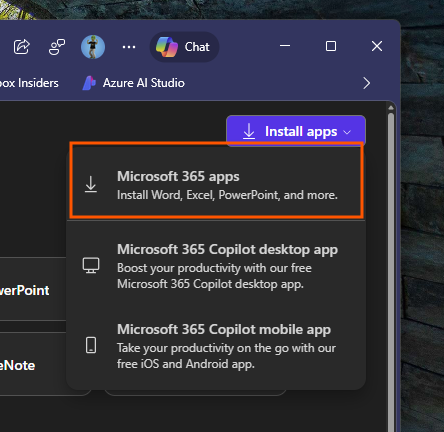Viewport: 444px width, 432px height.
Task: Click the Copilot logo icon
Action: [x=167, y=47]
